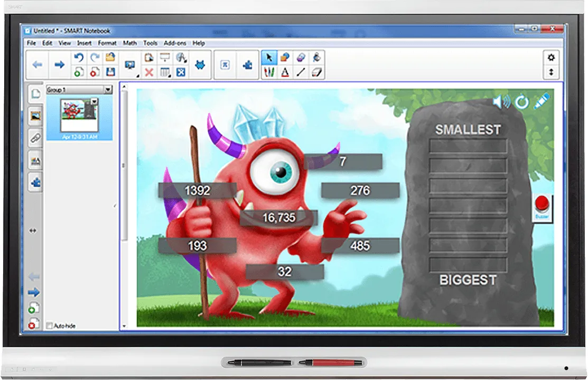
Task: Expand the Group 1 dropdown
Action: tap(108, 90)
